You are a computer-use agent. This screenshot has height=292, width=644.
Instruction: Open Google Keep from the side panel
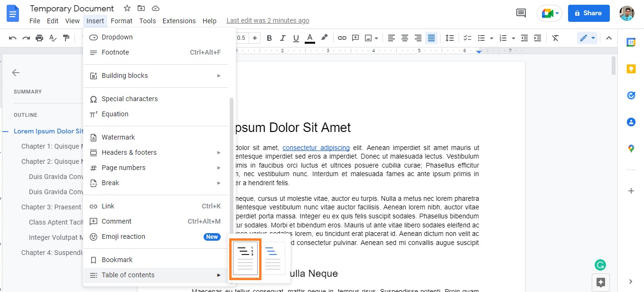coord(631,68)
